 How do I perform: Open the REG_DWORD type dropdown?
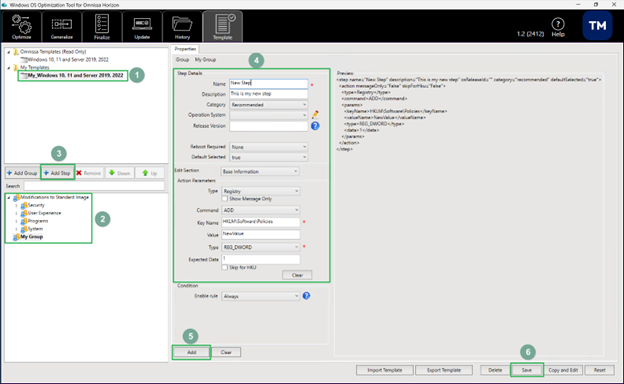point(261,247)
